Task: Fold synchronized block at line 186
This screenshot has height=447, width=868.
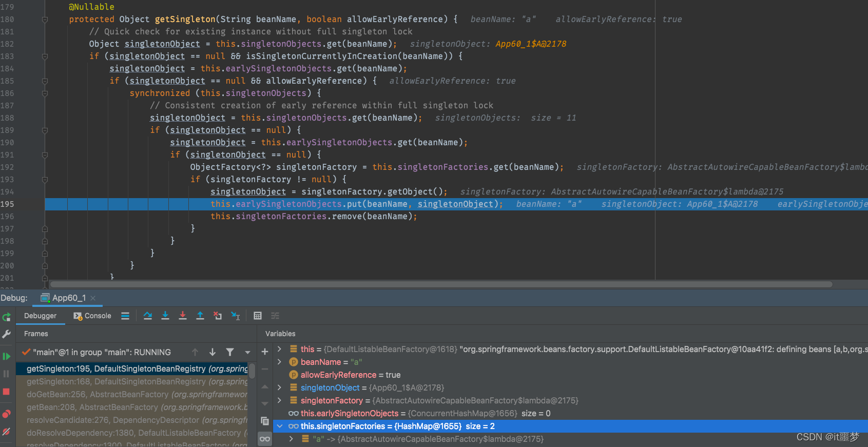Action: (x=45, y=93)
